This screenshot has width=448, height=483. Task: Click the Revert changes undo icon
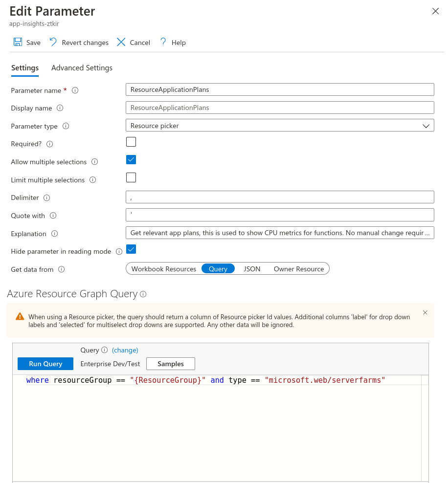53,42
